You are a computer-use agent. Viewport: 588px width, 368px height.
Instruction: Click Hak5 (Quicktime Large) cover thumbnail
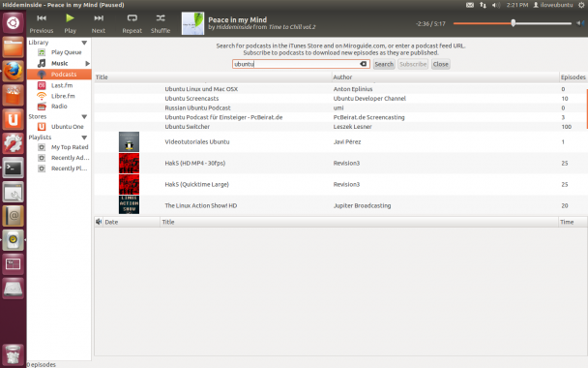(x=129, y=184)
